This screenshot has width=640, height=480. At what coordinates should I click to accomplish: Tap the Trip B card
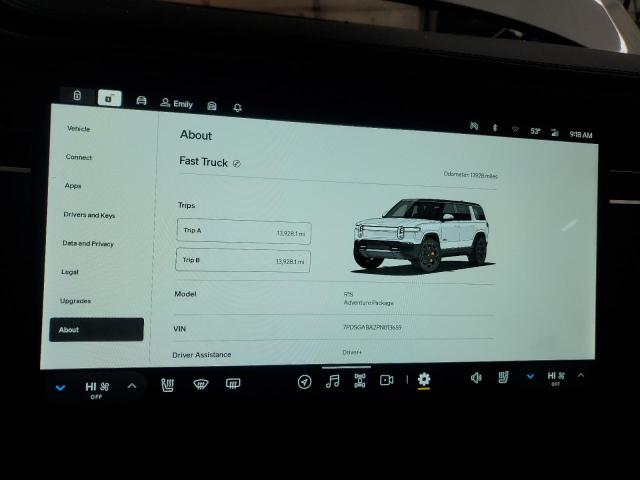[243, 260]
